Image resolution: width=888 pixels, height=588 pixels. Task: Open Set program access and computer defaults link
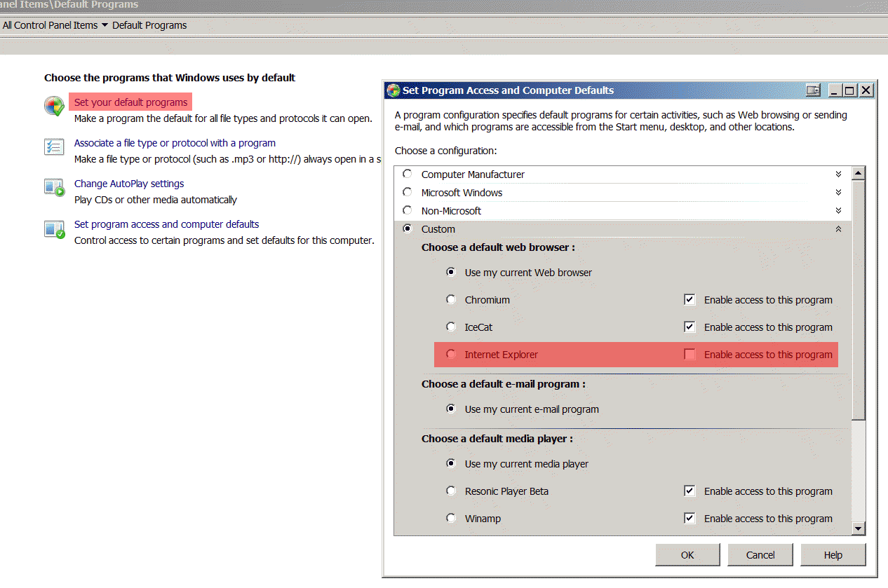pyautogui.click(x=167, y=224)
